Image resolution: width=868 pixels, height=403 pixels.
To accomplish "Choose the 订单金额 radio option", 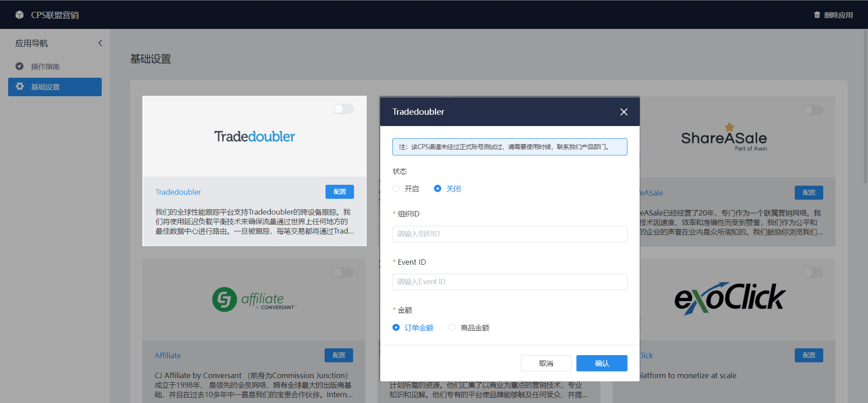I will pyautogui.click(x=396, y=328).
